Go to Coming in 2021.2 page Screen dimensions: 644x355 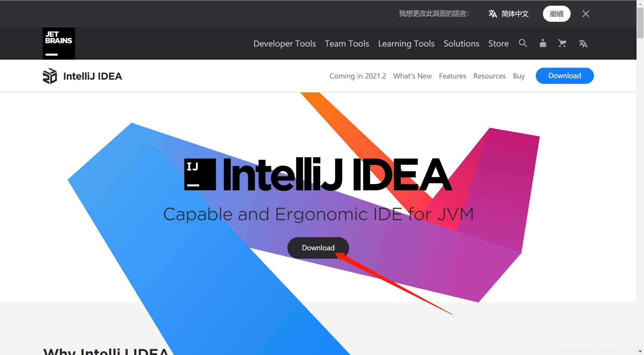pyautogui.click(x=358, y=76)
